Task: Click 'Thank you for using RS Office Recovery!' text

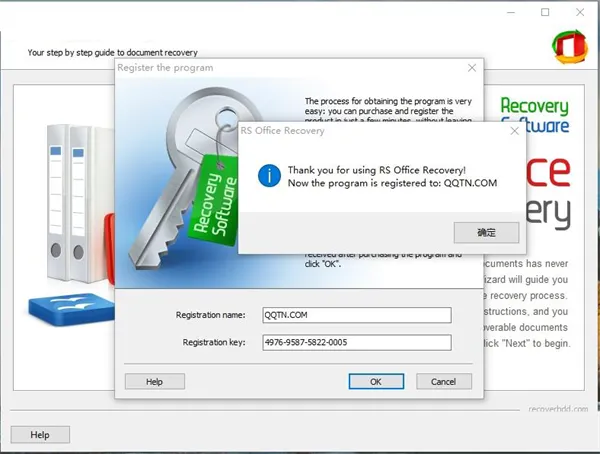Action: (377, 170)
